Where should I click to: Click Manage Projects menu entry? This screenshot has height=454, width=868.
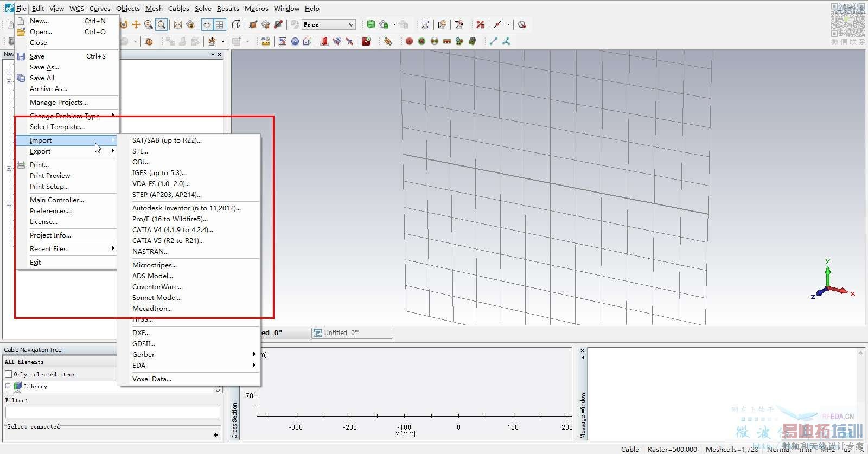[59, 103]
